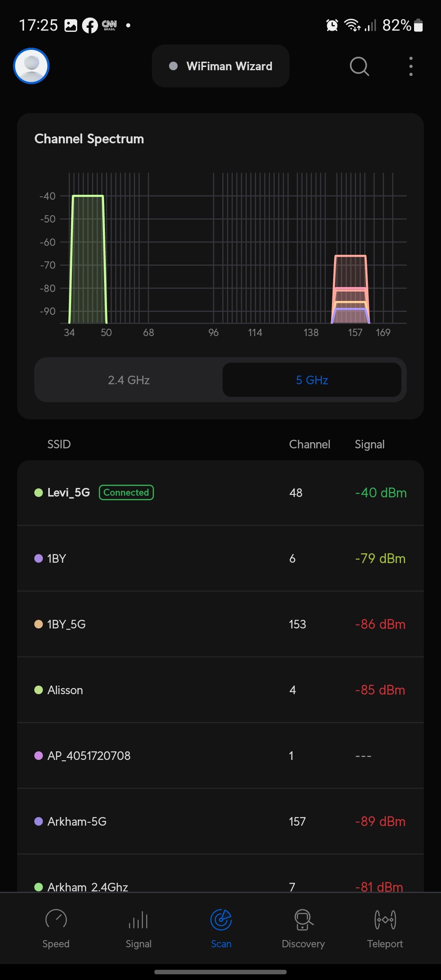This screenshot has height=980, width=441.
Task: Tap the AP_4051720708 network entry
Action: [220, 756]
